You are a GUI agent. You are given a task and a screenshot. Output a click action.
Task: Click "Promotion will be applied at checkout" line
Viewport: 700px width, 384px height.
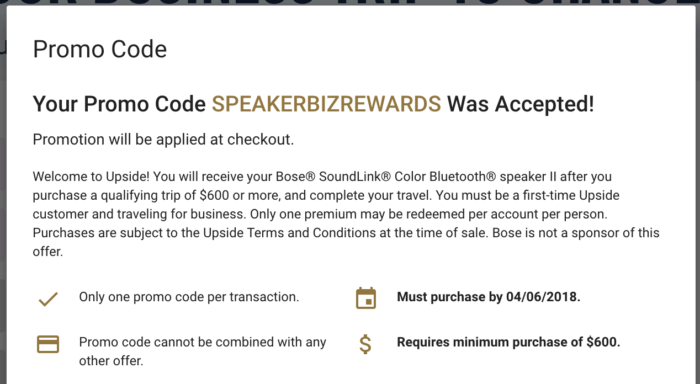[163, 140]
